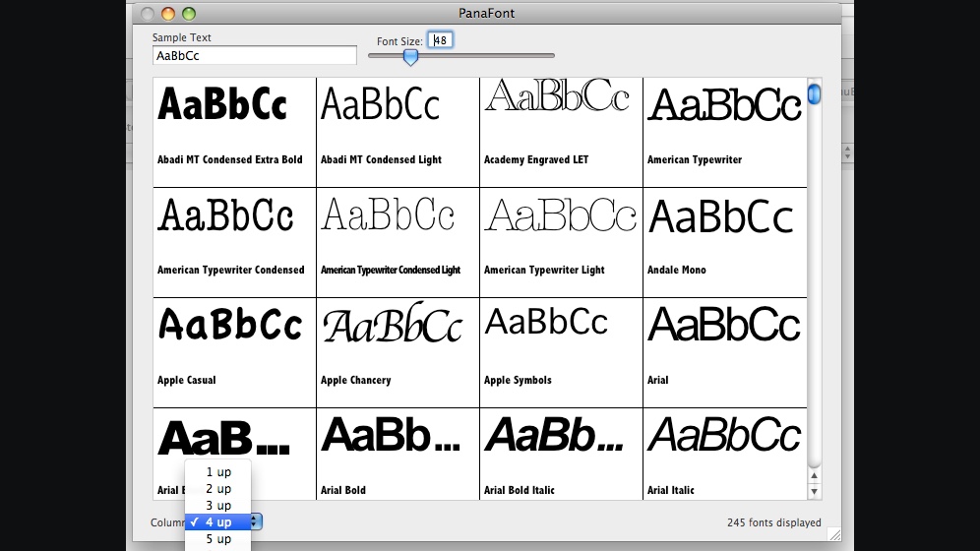The width and height of the screenshot is (980, 551).
Task: Click the Columns popup arrows
Action: [x=255, y=521]
